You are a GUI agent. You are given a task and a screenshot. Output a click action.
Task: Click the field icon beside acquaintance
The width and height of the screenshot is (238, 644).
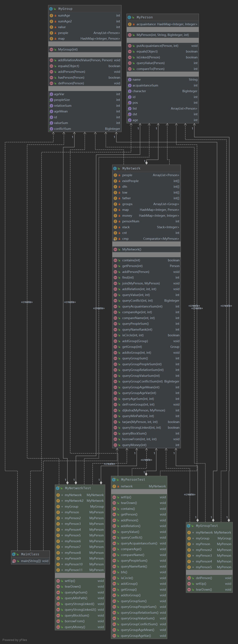tap(130, 24)
